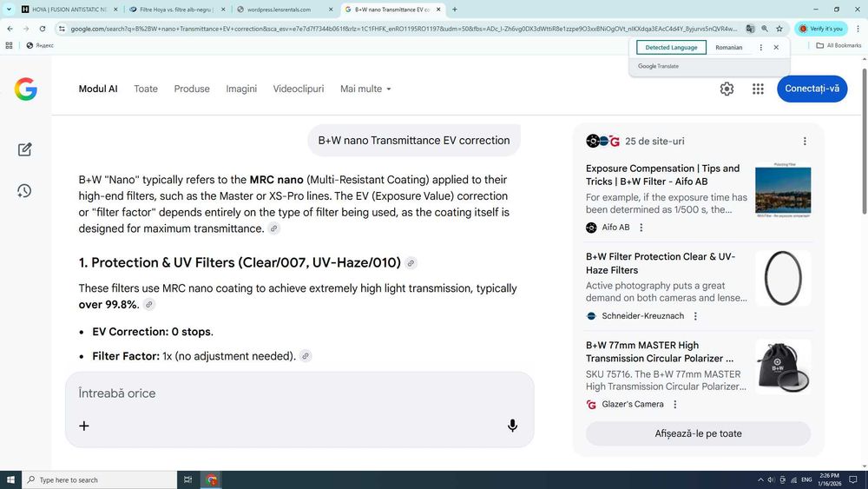The image size is (868, 489).
Task: Click the translate page icon in address bar
Action: [750, 29]
